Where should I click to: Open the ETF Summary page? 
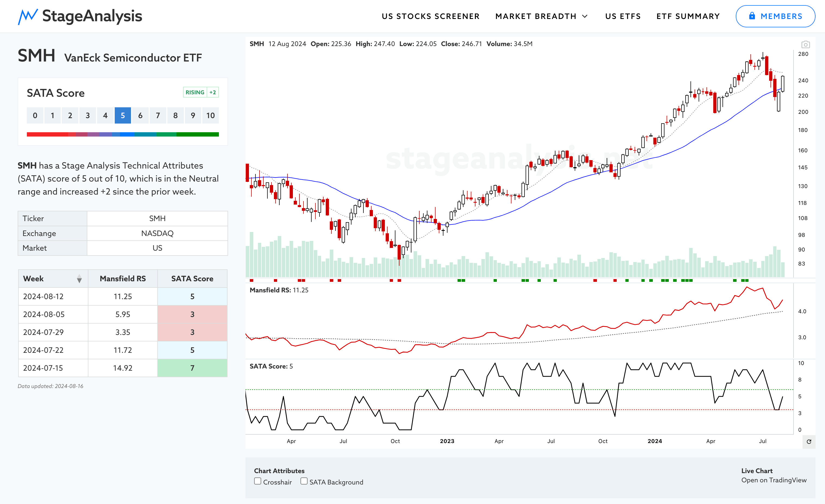pyautogui.click(x=688, y=16)
